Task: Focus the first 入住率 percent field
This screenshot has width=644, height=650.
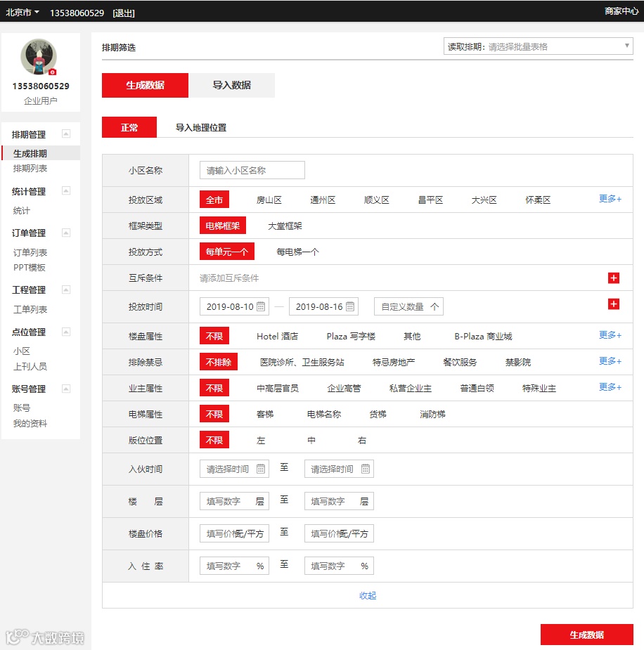Action: pyautogui.click(x=234, y=566)
